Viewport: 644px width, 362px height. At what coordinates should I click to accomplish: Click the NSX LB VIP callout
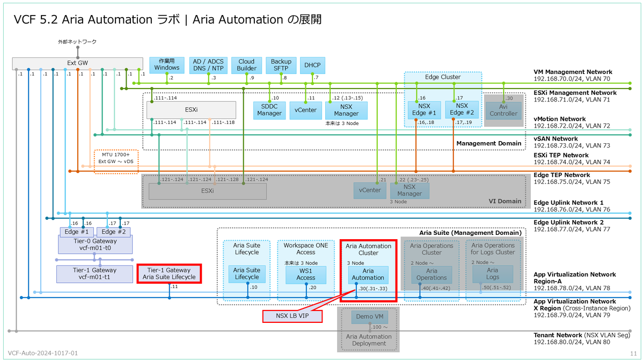click(x=292, y=316)
